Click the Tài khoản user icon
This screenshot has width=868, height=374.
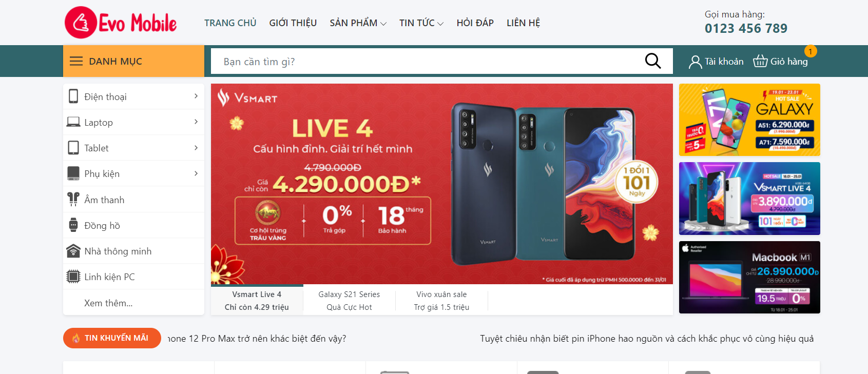point(695,62)
